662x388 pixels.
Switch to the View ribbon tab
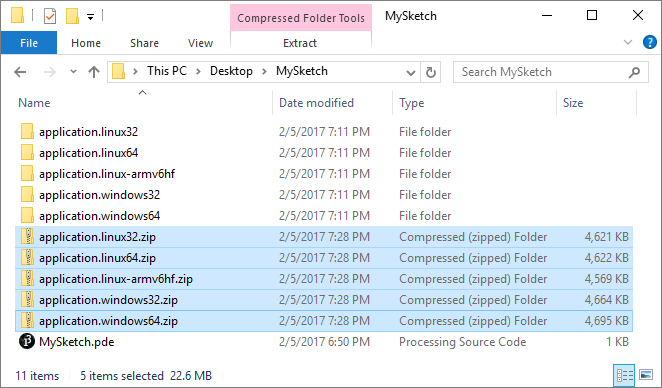click(200, 43)
